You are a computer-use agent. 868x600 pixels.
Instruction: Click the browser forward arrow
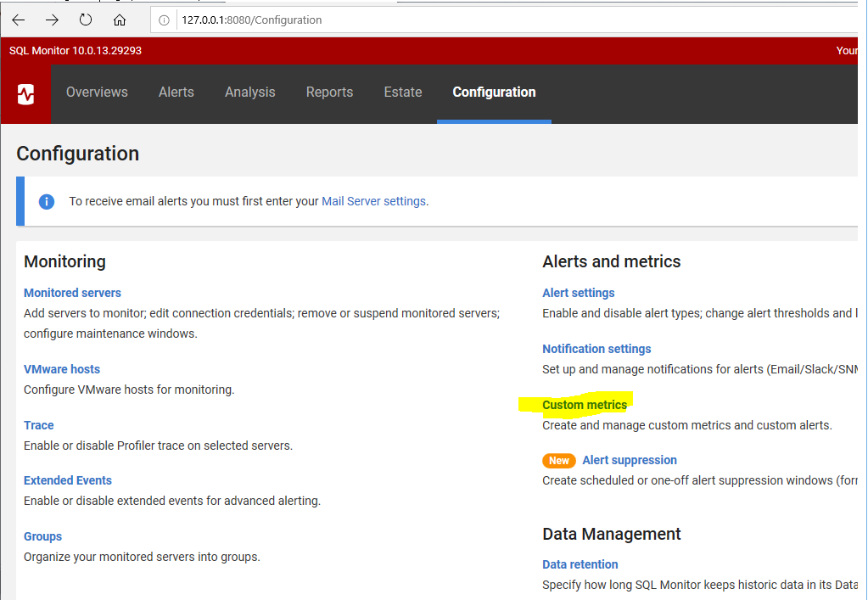[52, 19]
